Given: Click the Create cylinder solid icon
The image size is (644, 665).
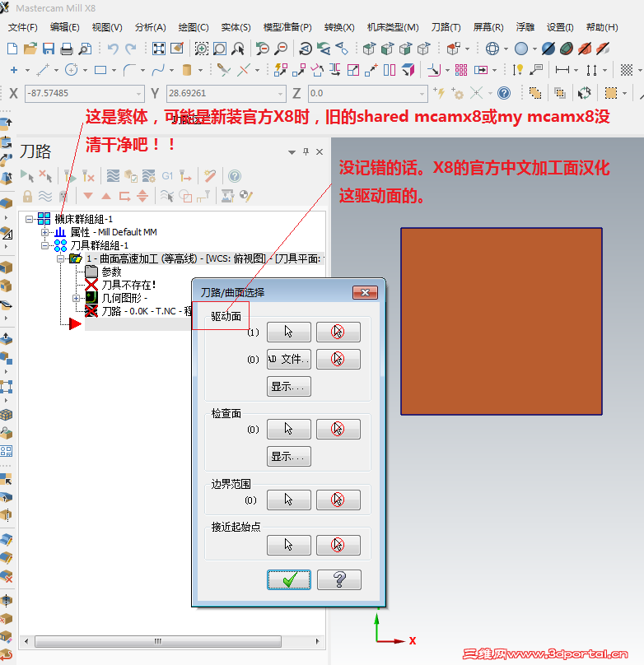Looking at the screenshot, I should click(187, 70).
